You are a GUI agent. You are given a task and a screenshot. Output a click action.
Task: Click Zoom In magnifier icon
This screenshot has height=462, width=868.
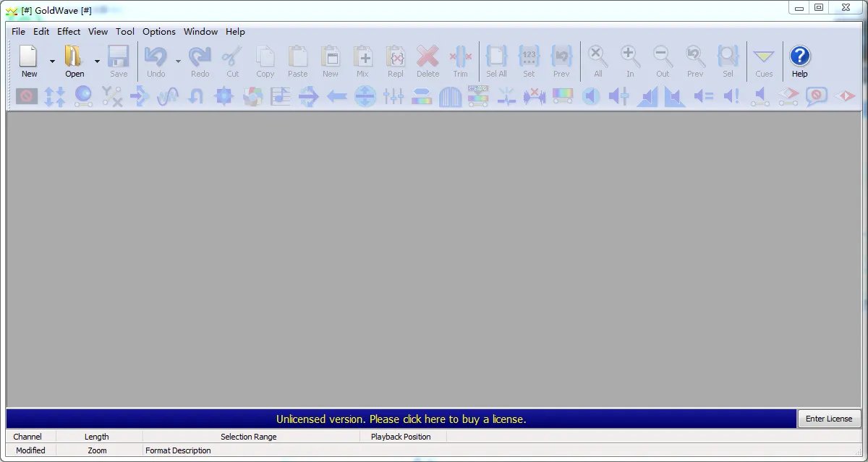point(630,57)
